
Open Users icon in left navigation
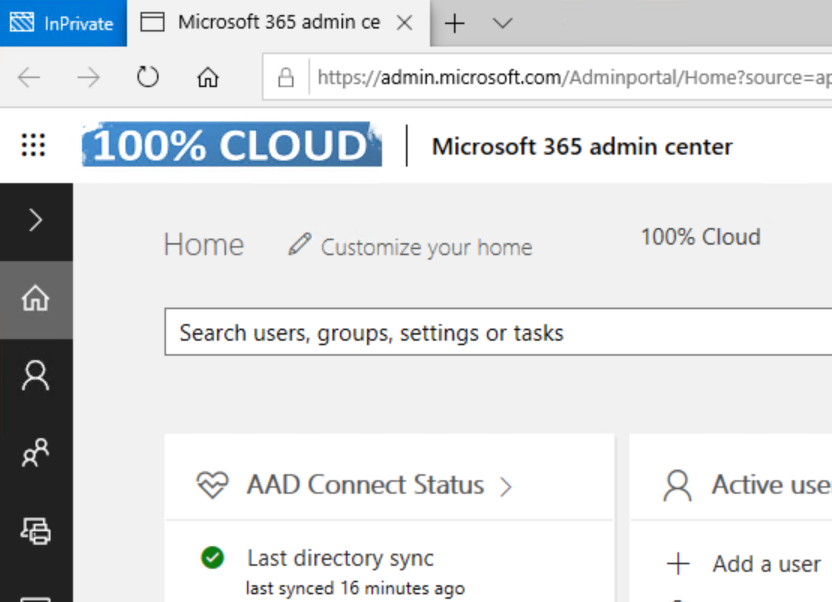(x=36, y=376)
